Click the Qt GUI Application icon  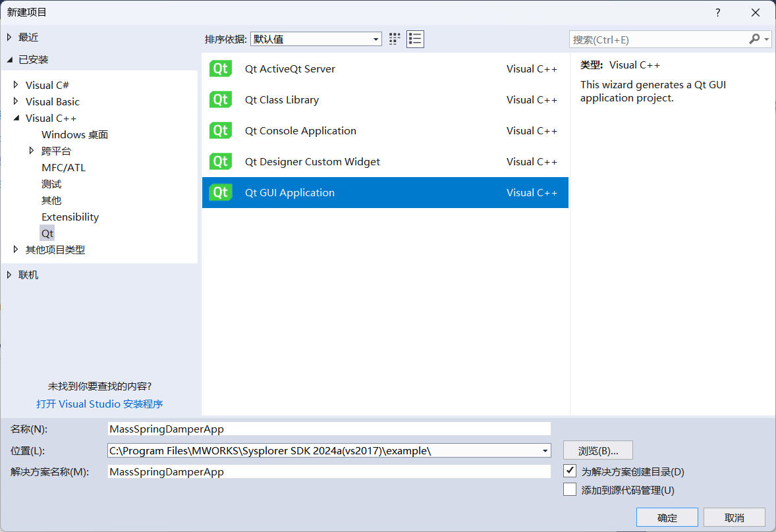point(220,192)
